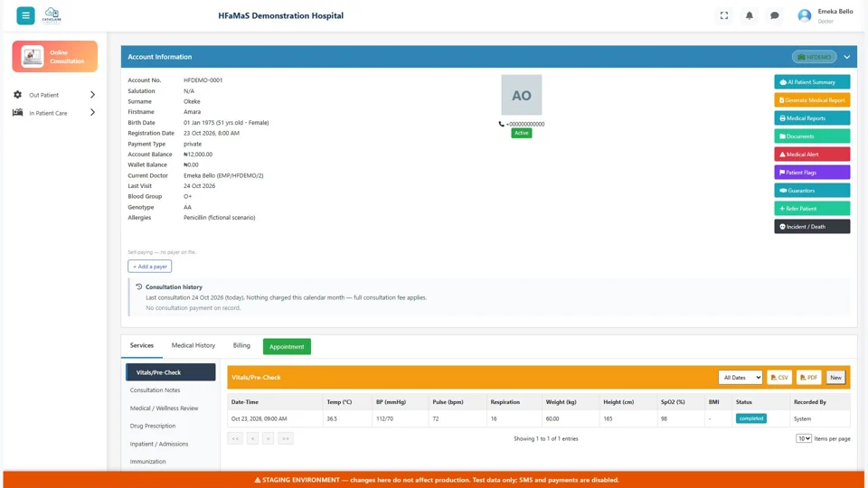Click the completed status badge
Viewport: 868px width, 488px height.
[x=751, y=418]
